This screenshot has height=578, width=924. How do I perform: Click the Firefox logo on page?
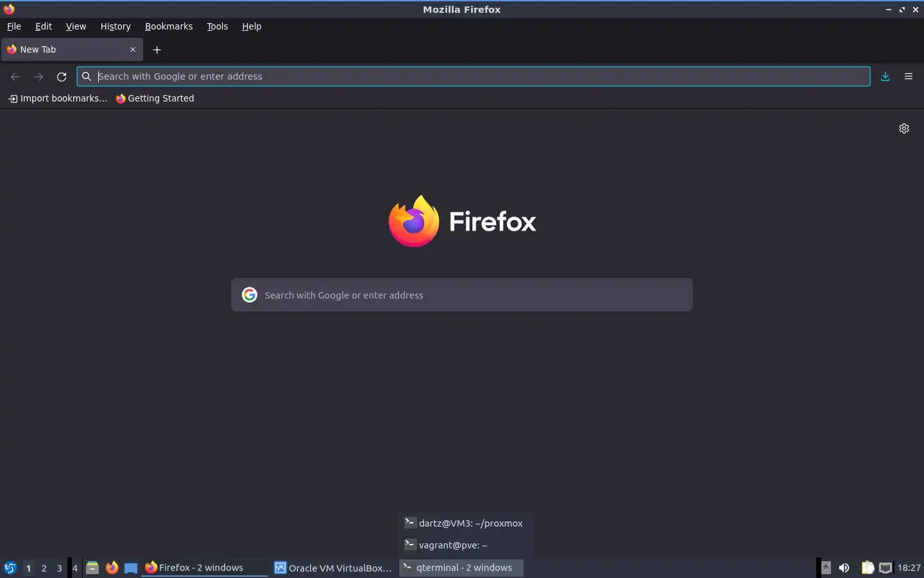click(x=462, y=221)
